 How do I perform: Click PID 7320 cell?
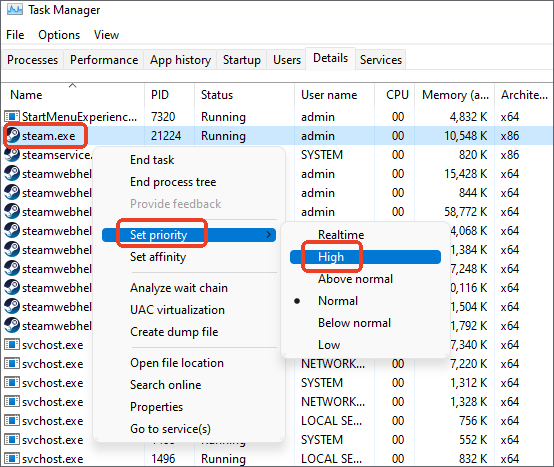coord(163,116)
